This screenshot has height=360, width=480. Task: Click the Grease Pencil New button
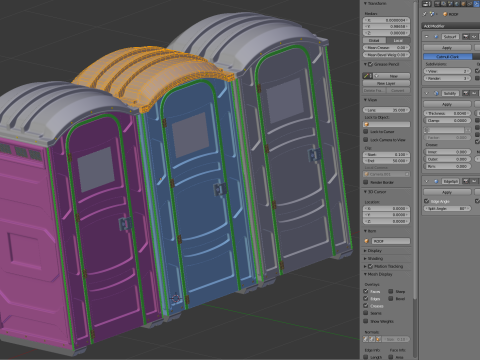392,76
